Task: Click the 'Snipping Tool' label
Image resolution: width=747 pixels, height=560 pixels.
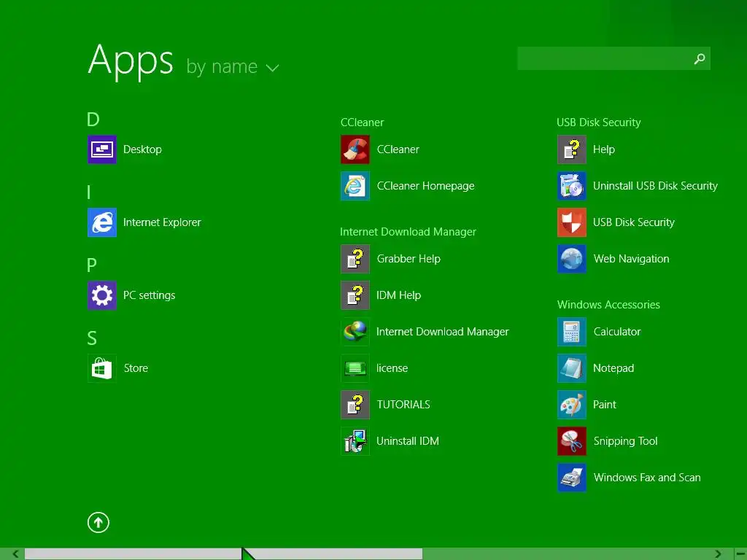Action: tap(625, 441)
